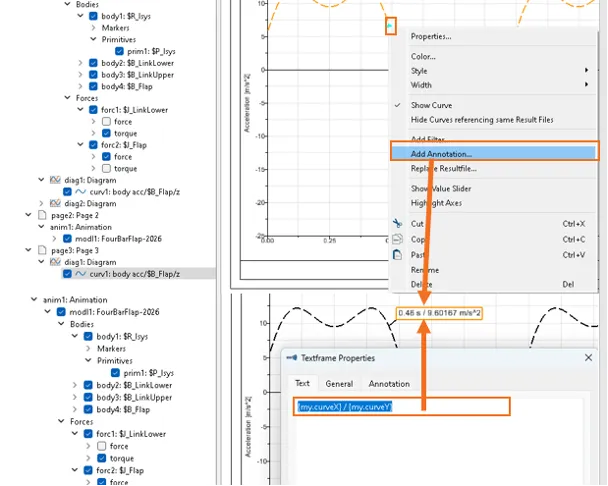Click the Cut scissors icon in context menu

pyautogui.click(x=397, y=224)
